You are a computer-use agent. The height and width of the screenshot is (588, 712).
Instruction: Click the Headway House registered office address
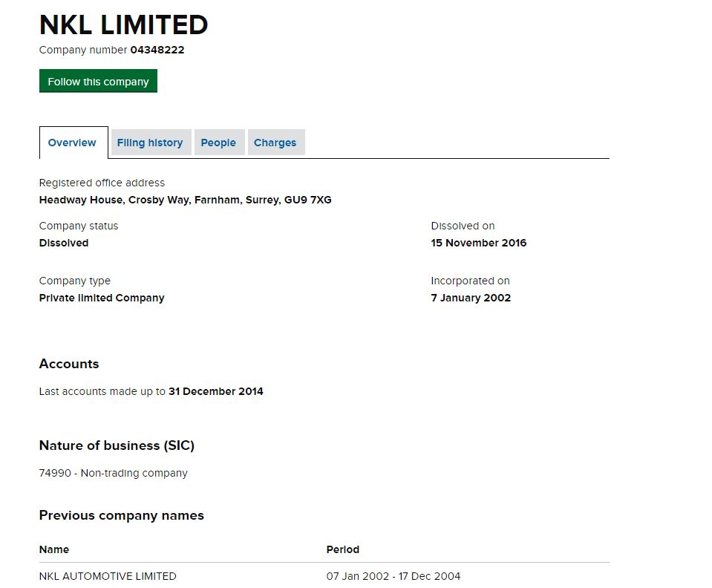pyautogui.click(x=185, y=200)
